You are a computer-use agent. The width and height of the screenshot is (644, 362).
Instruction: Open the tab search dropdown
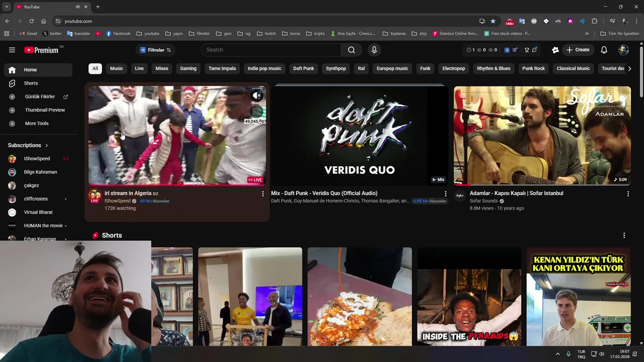(7, 7)
